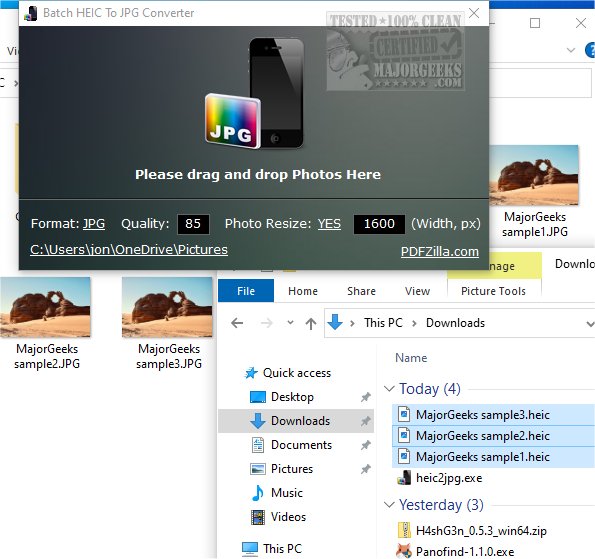Image resolution: width=595 pixels, height=559 pixels.
Task: Select Panofind-1.1.0.exe file
Action: point(465,551)
